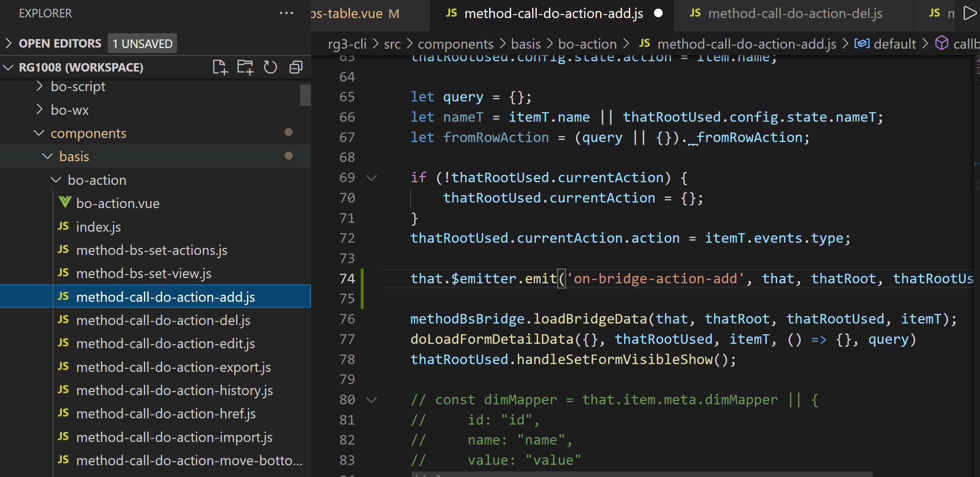The height and width of the screenshot is (477, 980).
Task: Open the Explorer more actions ellipsis menu
Action: click(x=286, y=13)
